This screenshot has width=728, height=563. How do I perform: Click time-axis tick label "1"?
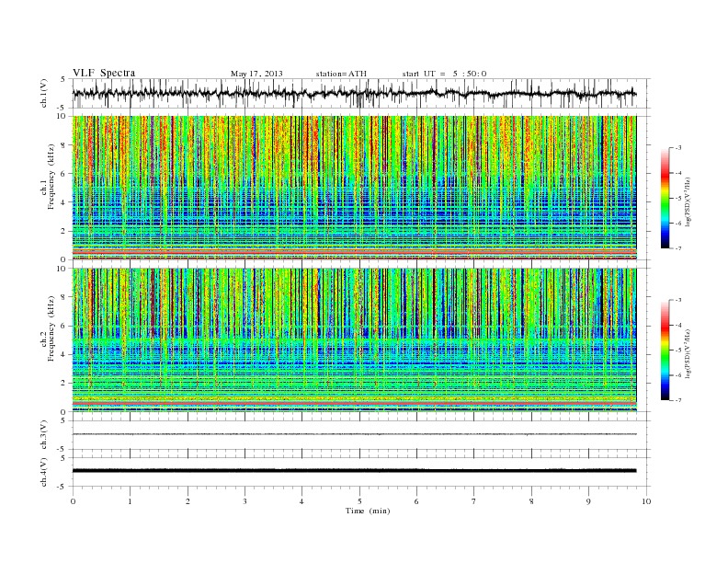131,501
